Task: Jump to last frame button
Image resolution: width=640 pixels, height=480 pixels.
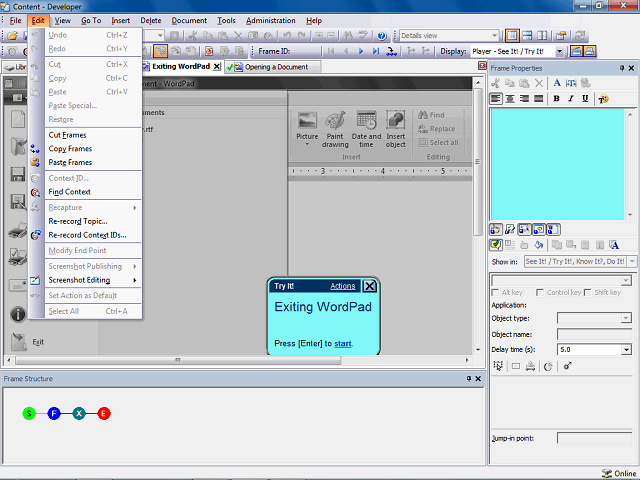Action: click(376, 51)
